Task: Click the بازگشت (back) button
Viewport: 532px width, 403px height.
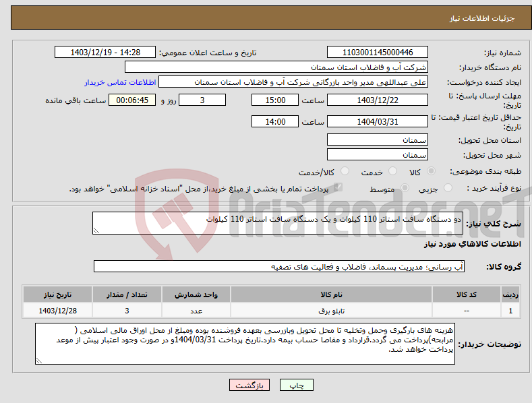Action: tap(249, 385)
